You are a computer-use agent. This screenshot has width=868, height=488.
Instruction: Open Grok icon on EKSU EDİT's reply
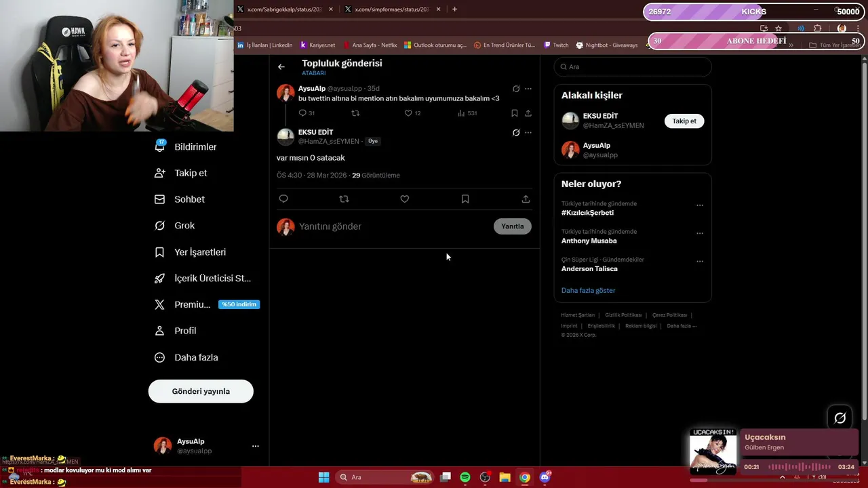click(x=516, y=133)
